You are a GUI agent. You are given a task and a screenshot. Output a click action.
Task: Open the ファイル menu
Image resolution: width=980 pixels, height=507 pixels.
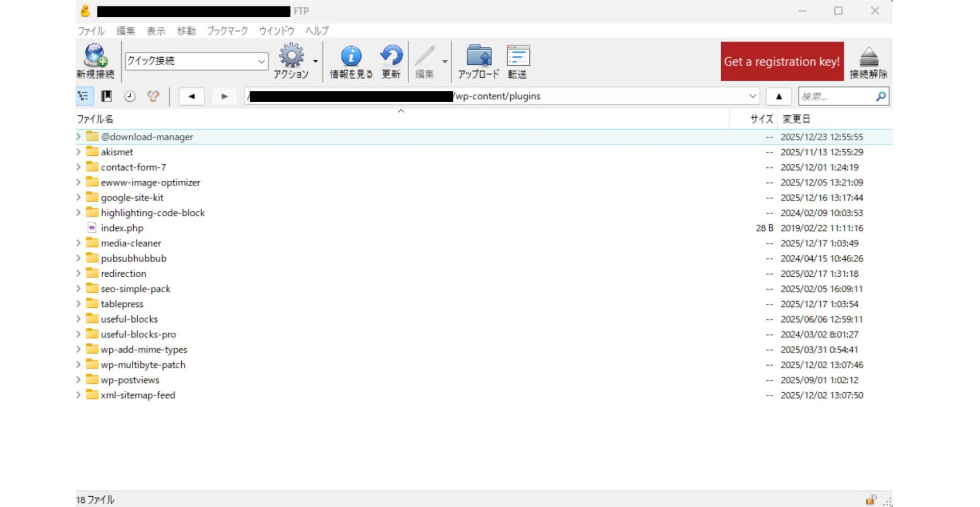click(91, 31)
